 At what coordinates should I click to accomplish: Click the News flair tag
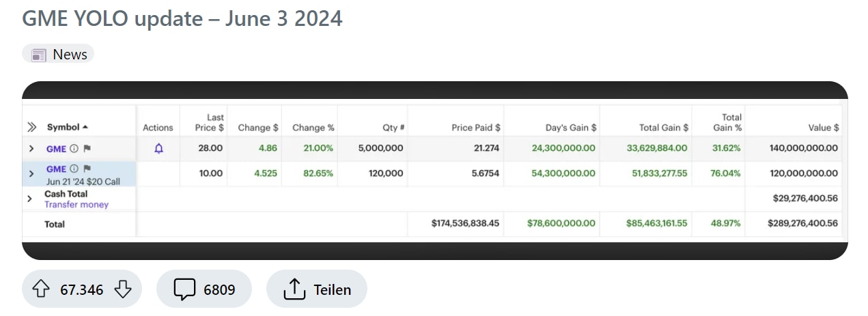(58, 54)
